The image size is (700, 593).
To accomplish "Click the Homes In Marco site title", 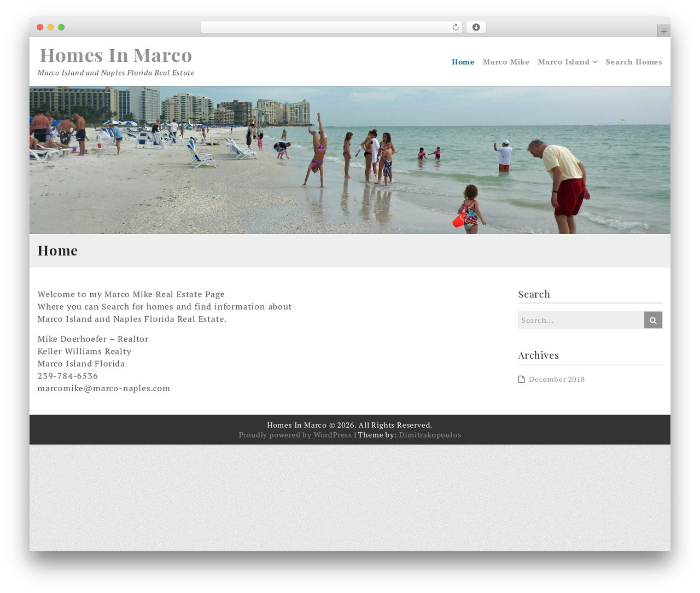I will (116, 55).
